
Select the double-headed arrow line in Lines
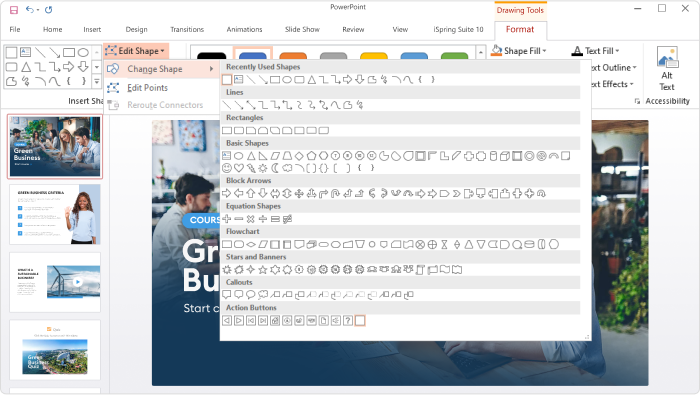click(251, 105)
